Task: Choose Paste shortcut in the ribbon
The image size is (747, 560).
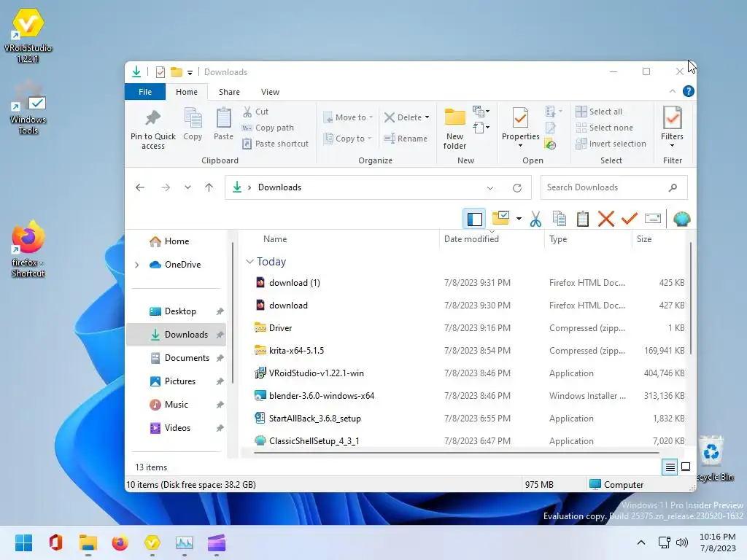Action: pos(275,144)
